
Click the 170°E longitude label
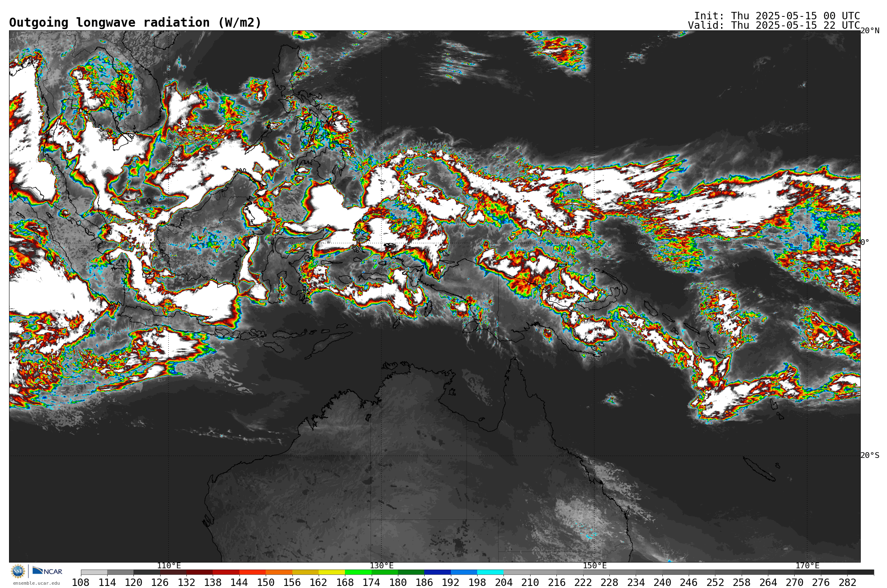(807, 566)
